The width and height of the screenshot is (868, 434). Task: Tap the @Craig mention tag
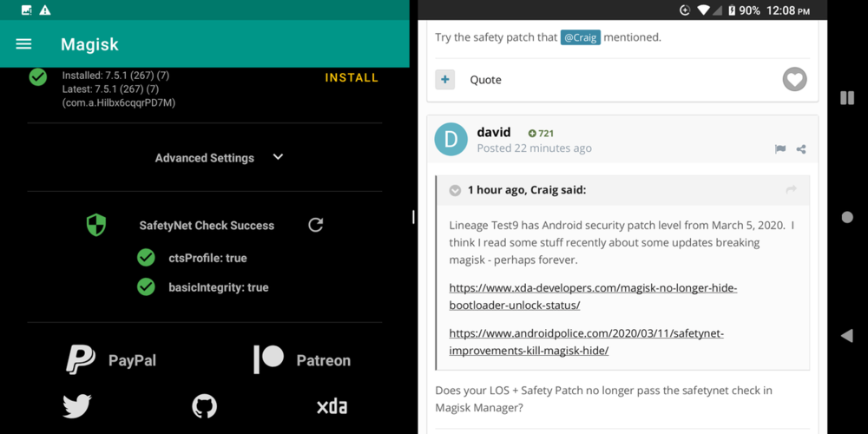click(580, 37)
